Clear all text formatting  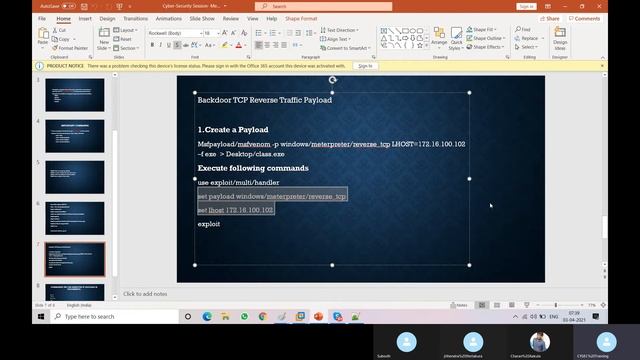point(244,33)
